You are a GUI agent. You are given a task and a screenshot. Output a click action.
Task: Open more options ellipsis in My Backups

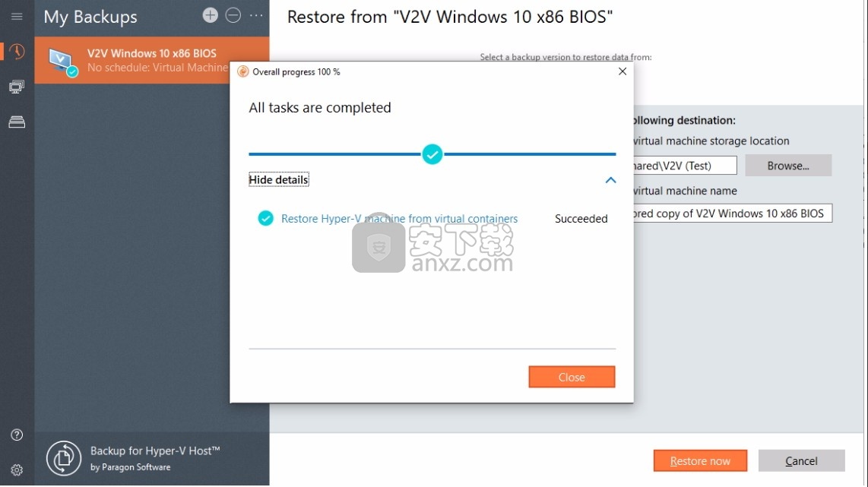tap(256, 15)
